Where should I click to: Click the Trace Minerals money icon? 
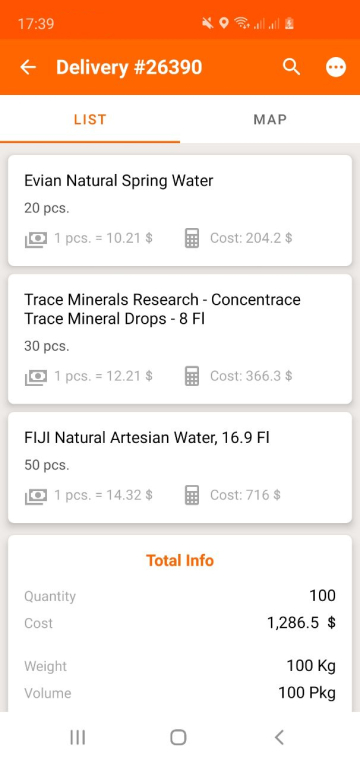(36, 377)
